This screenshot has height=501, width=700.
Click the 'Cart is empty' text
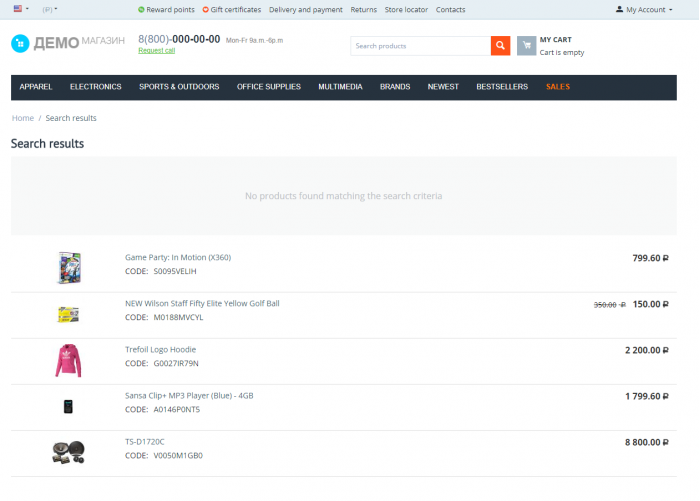pos(562,52)
